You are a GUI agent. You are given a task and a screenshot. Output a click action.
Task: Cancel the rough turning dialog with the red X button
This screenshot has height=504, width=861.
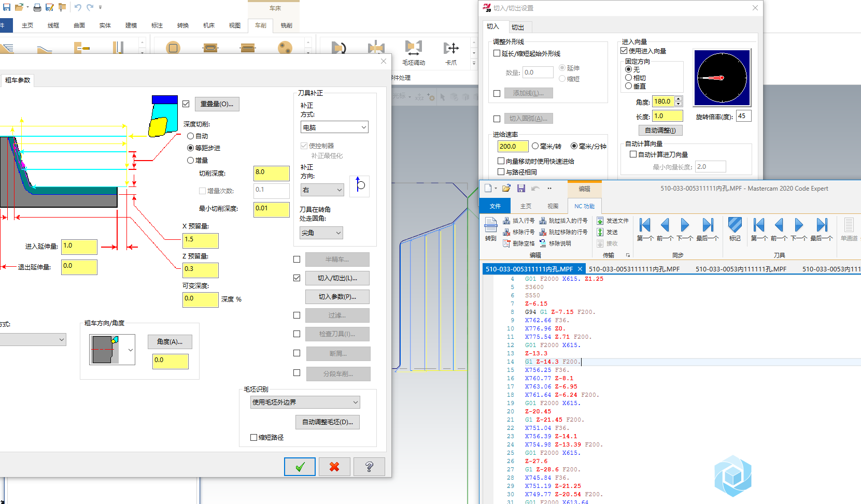tap(334, 467)
